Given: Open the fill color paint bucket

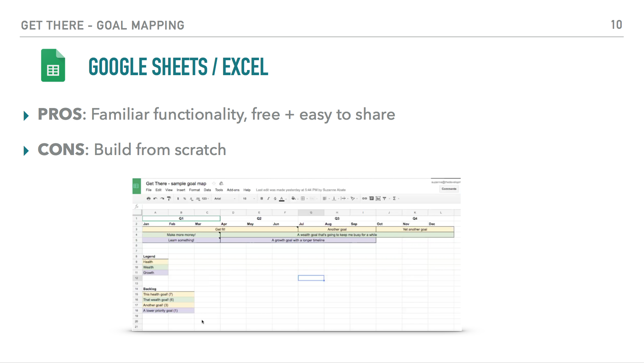Looking at the screenshot, I should (293, 199).
